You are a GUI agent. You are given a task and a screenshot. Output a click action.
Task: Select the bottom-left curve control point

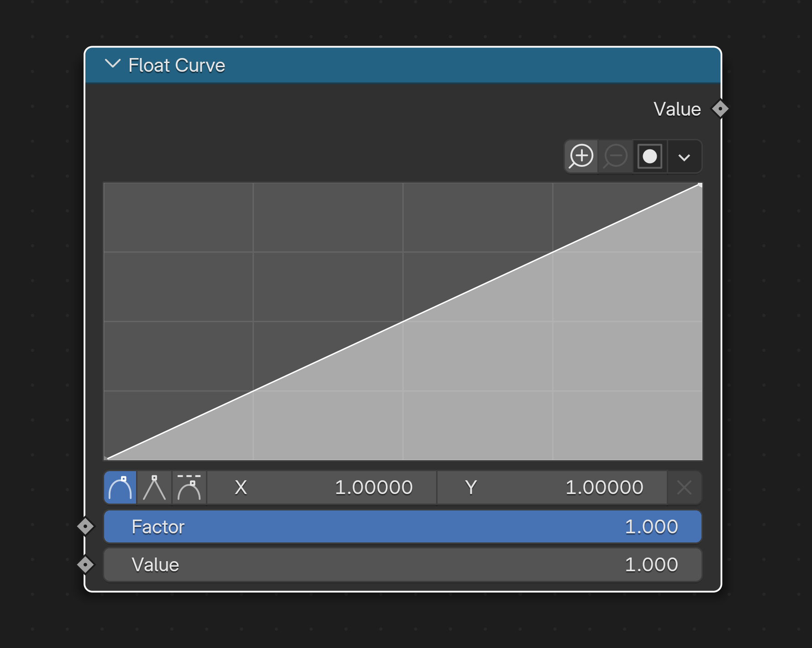[106, 457]
